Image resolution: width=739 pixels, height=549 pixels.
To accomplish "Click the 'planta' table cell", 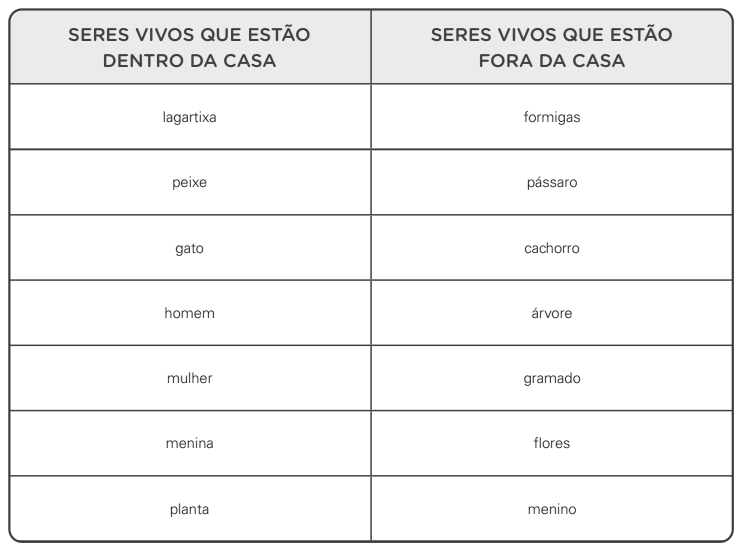I will coord(189,509).
